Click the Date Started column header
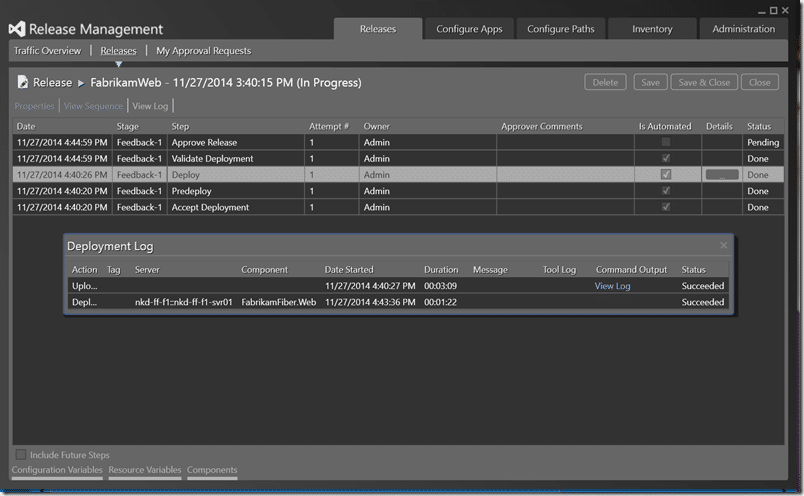The width and height of the screenshot is (804, 496). (349, 270)
